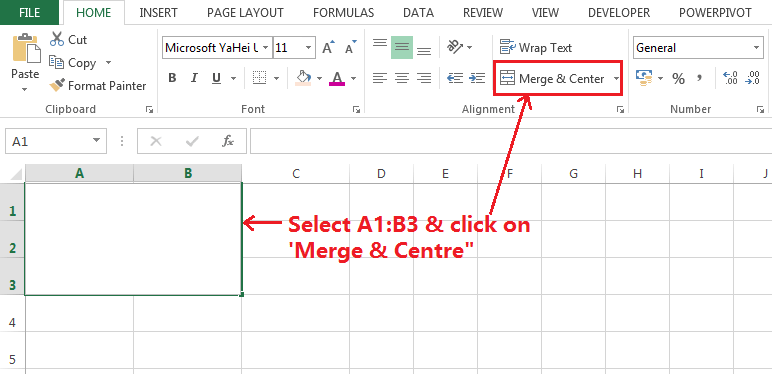Open the FILE tab
772x374 pixels.
click(30, 12)
